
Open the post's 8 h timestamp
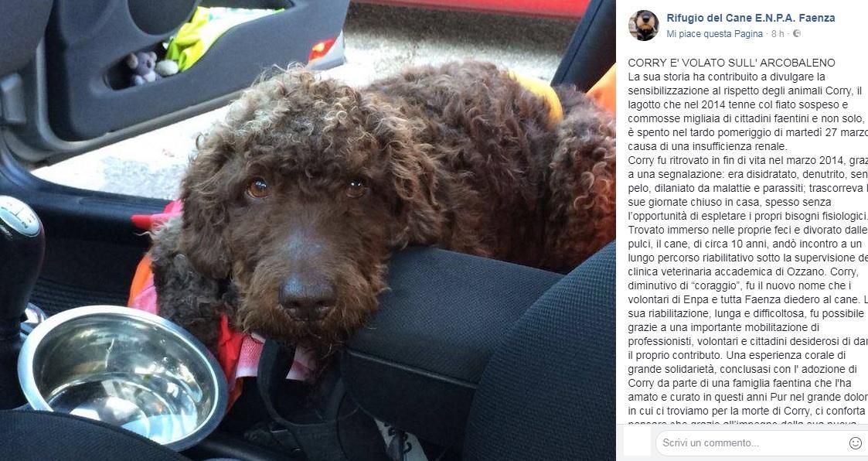[778, 34]
